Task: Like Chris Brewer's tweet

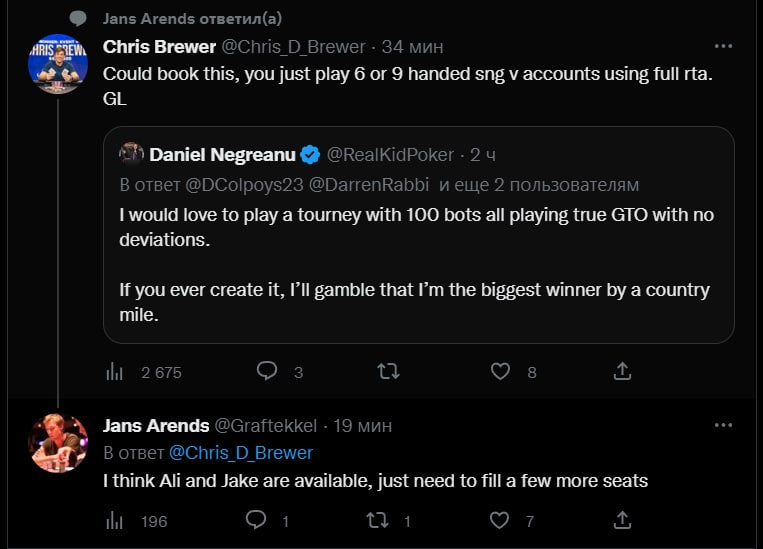Action: point(502,371)
